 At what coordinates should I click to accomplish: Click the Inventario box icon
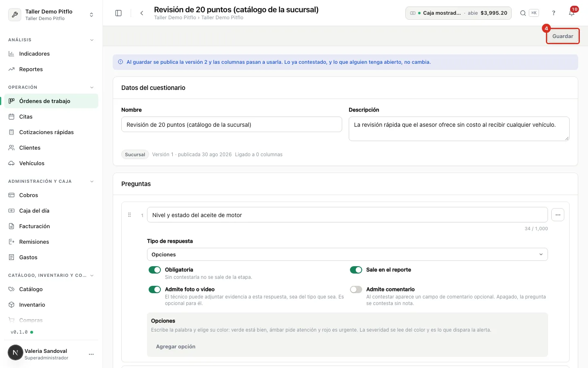(11, 305)
